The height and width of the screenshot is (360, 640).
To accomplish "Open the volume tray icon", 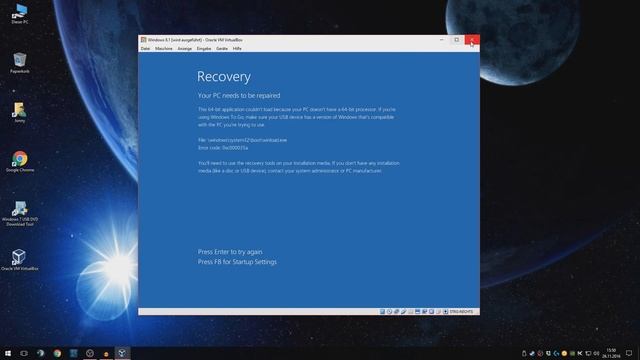I will tap(596, 353).
